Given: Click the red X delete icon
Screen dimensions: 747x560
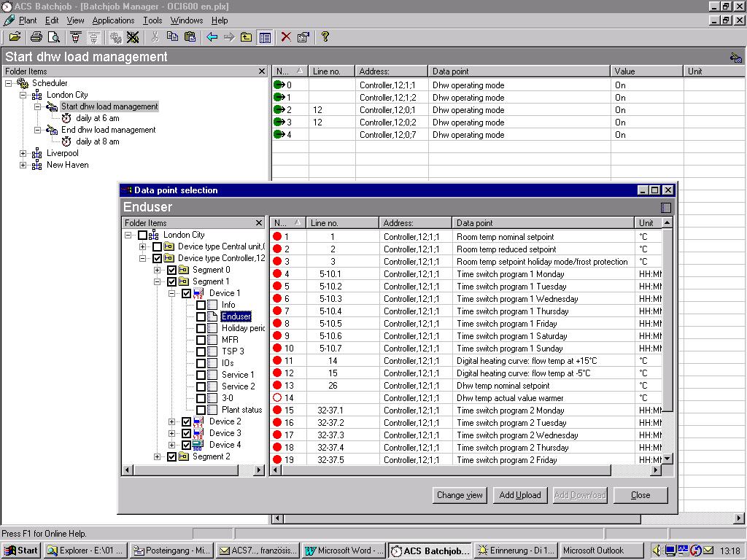Looking at the screenshot, I should pos(286,36).
